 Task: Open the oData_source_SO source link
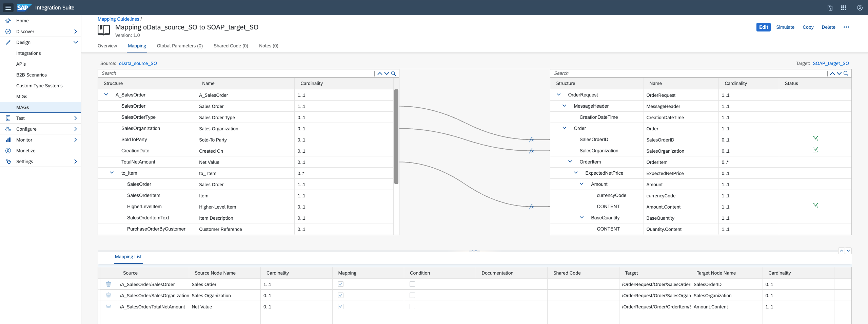pyautogui.click(x=138, y=63)
